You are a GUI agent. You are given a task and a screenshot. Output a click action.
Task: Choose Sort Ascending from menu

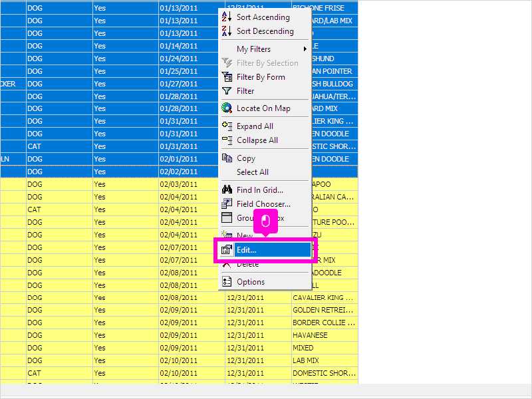(x=263, y=17)
